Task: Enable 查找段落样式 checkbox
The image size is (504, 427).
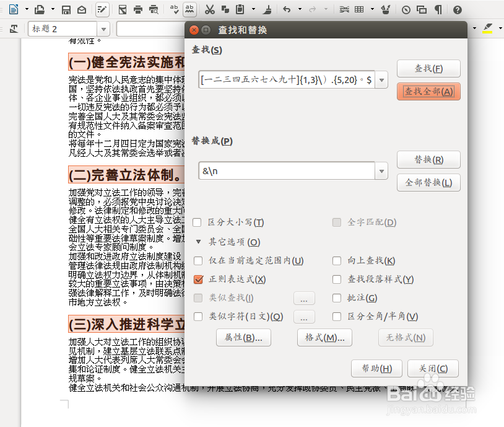Action: [x=337, y=280]
